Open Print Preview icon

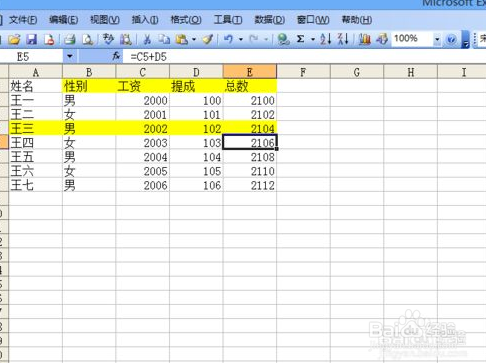click(87, 40)
